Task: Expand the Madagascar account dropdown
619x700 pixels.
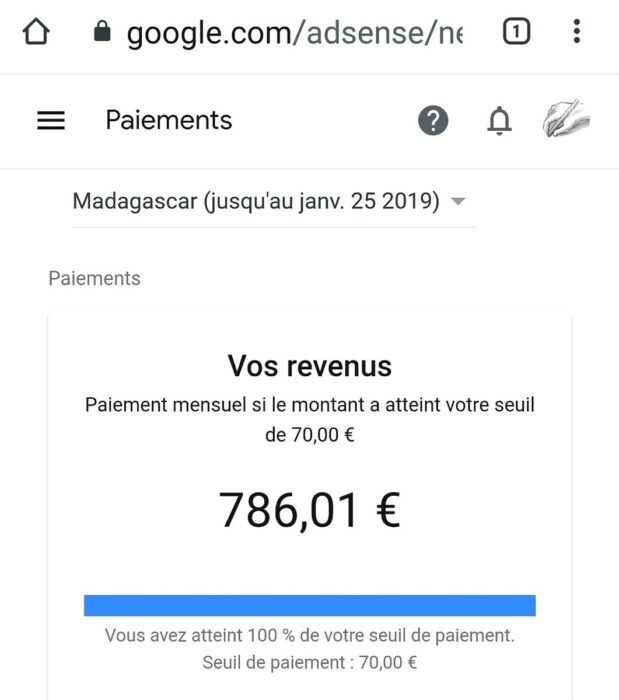Action: [274, 202]
